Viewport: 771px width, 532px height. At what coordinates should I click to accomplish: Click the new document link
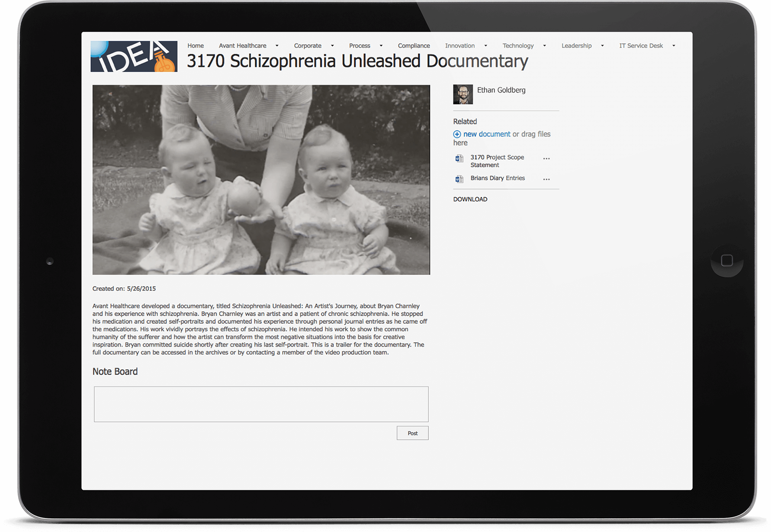[487, 134]
